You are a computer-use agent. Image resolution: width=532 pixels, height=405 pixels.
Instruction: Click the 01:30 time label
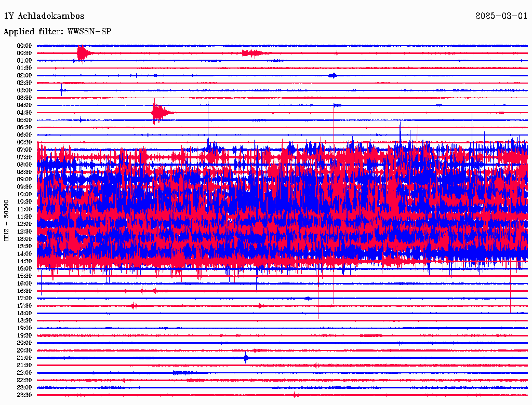point(24,68)
